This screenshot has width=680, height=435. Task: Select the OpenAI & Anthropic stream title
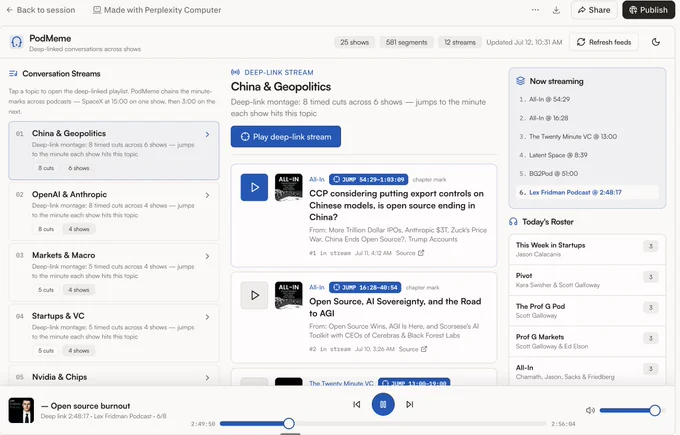pyautogui.click(x=69, y=194)
